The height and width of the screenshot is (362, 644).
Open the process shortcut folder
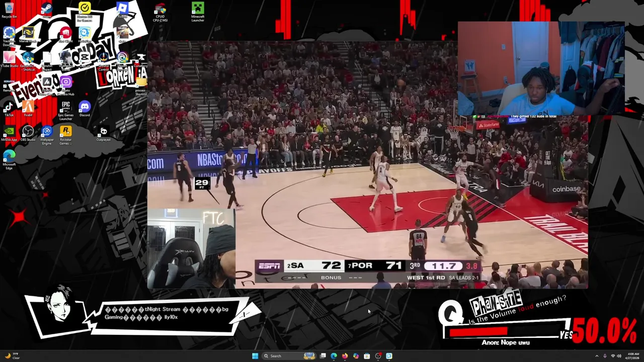pos(141,85)
